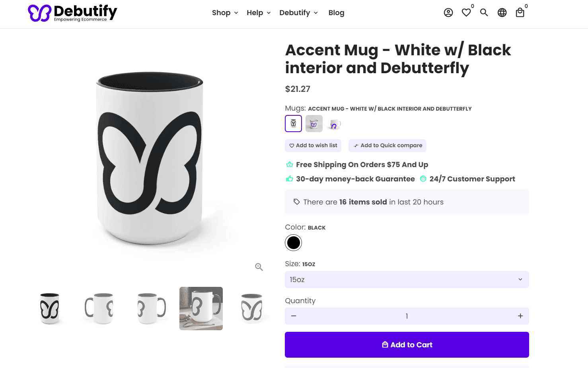Expand the Shop menu chevron
588x368 pixels.
[x=236, y=13]
